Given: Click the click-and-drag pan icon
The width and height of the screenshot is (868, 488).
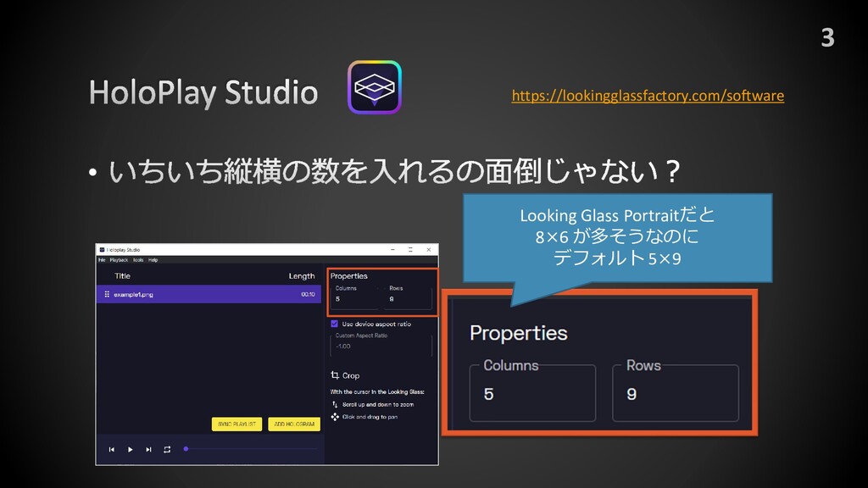Looking at the screenshot, I should [335, 417].
